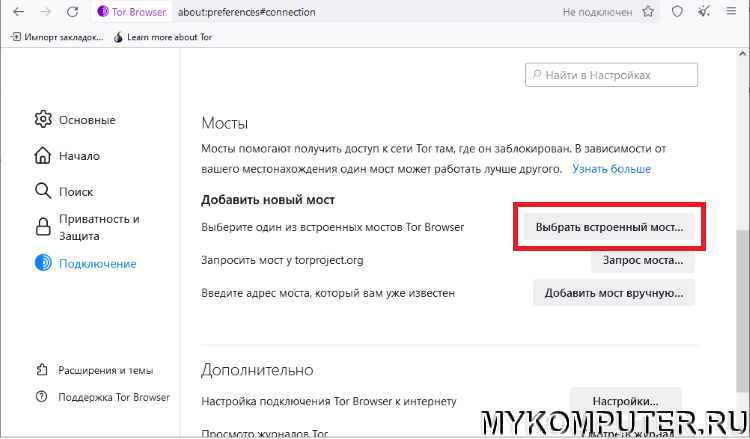750x439 pixels.
Task: Open Приватность и Защита category
Action: click(x=87, y=227)
